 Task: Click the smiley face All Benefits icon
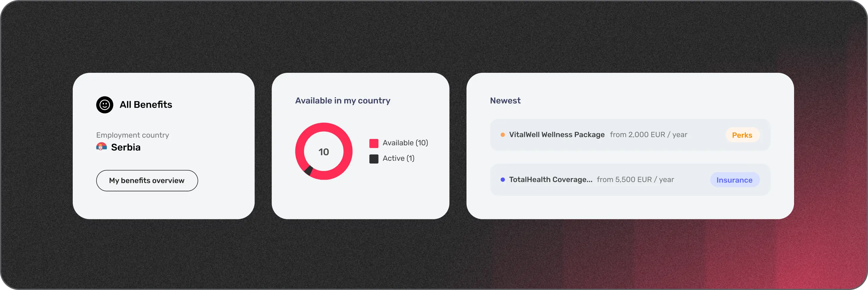(x=104, y=105)
